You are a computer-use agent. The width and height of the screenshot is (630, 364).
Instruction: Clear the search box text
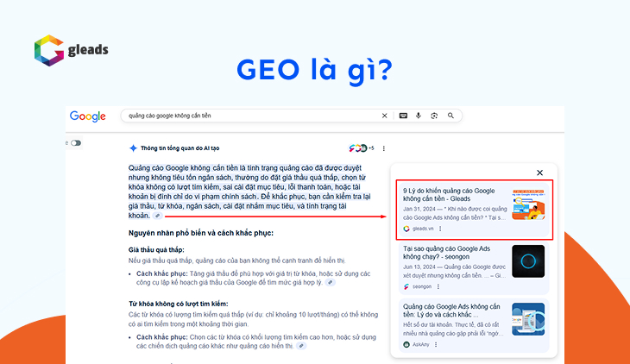(x=385, y=116)
